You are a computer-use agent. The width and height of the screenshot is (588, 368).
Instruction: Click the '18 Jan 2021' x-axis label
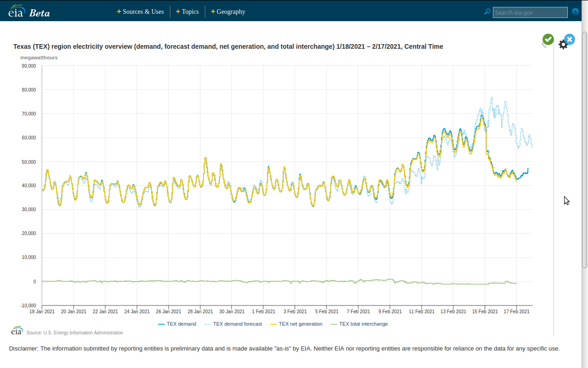click(x=42, y=311)
